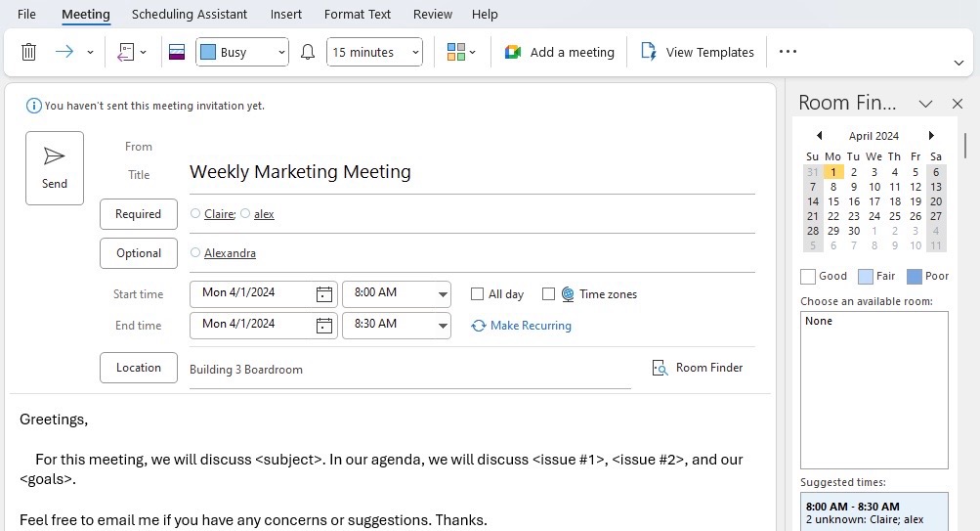Open the Scheduling Assistant tab
The image size is (980, 531).
(190, 14)
